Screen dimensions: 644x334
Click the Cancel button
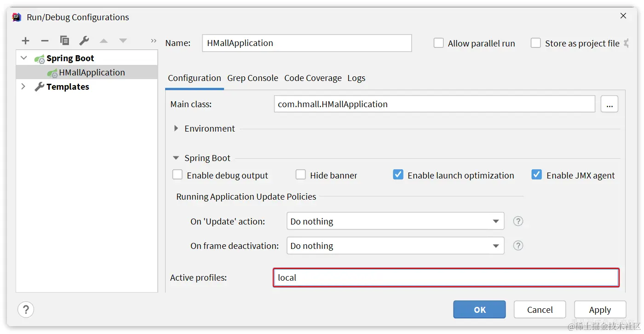540,310
